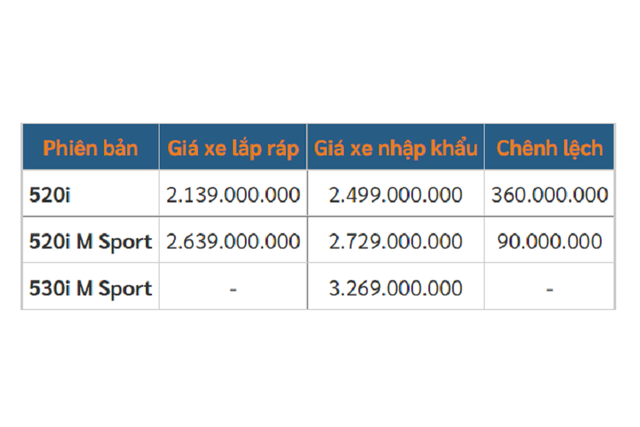Select the 90.000.000 difference value
This screenshot has width=640, height=427.
tap(550, 242)
